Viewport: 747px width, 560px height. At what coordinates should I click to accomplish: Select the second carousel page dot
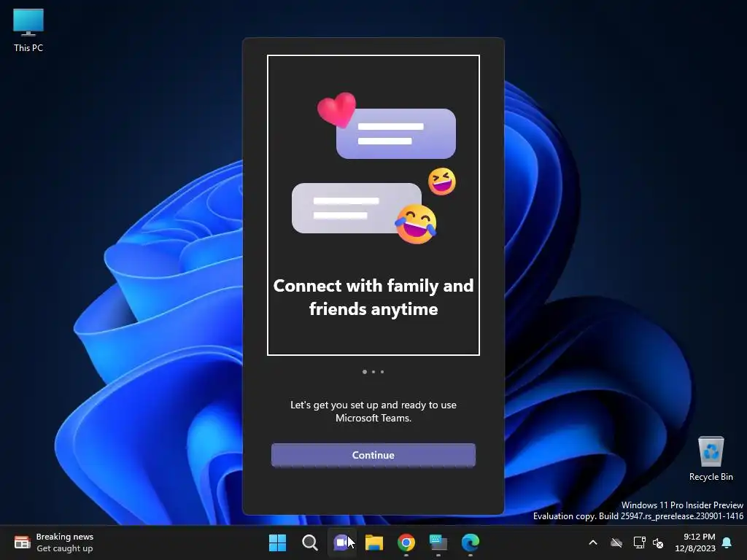pyautogui.click(x=373, y=371)
